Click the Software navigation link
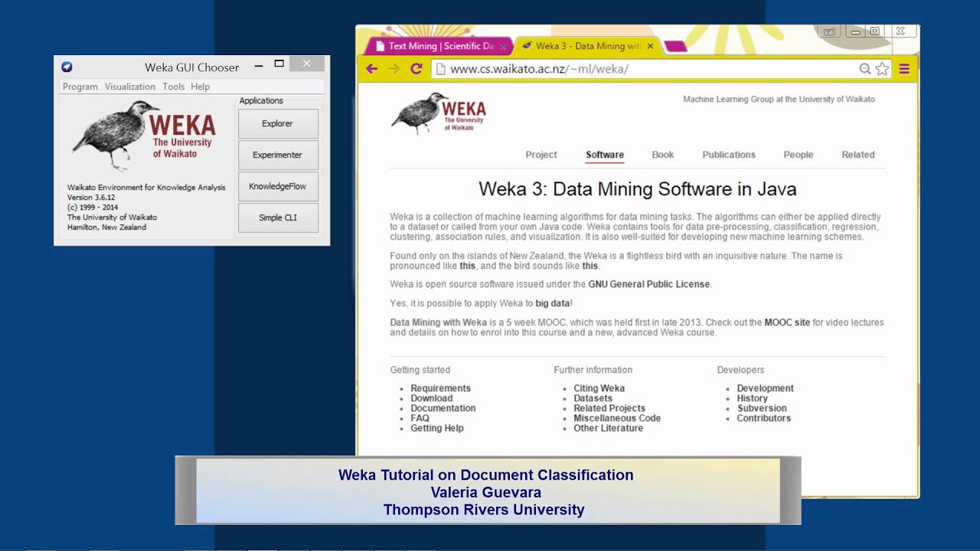This screenshot has width=980, height=551. coord(605,155)
